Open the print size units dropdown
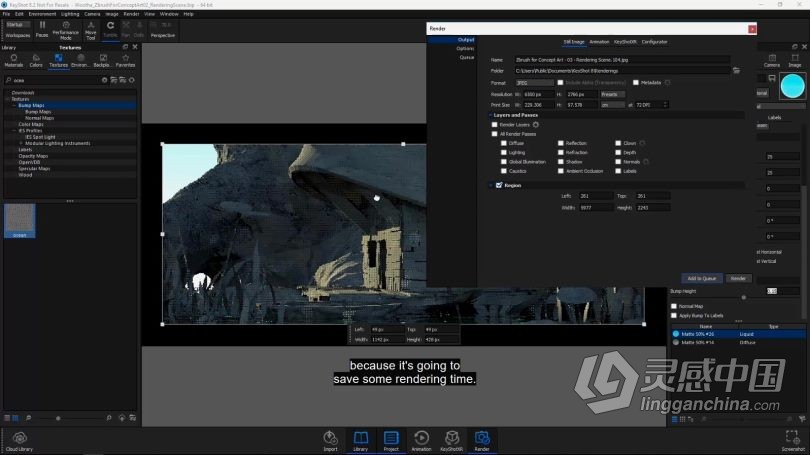Viewport: 810px width, 455px height. tap(613, 105)
